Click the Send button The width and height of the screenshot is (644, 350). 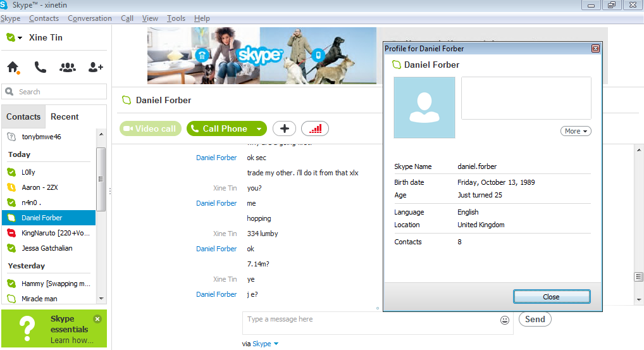(535, 319)
